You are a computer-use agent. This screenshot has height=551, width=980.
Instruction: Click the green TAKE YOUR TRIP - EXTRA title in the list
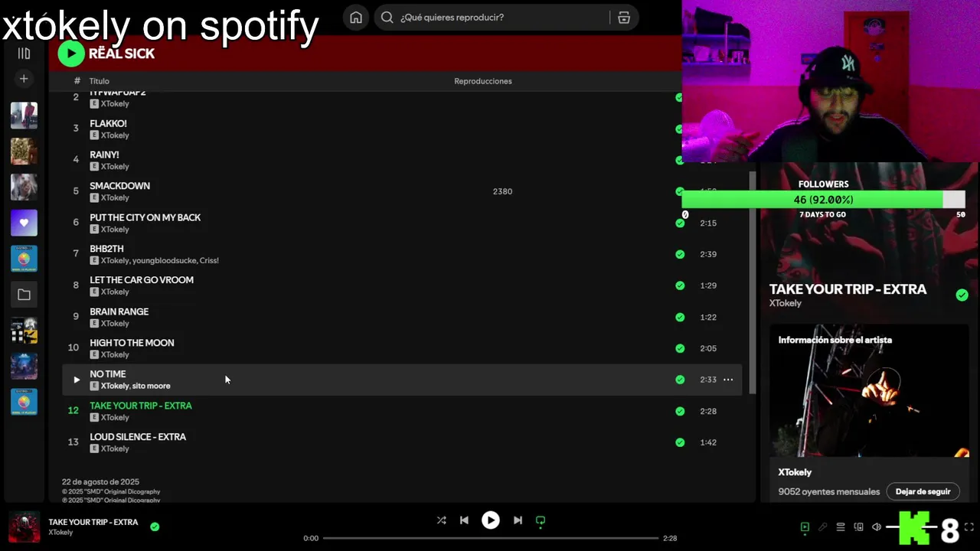[x=141, y=406]
